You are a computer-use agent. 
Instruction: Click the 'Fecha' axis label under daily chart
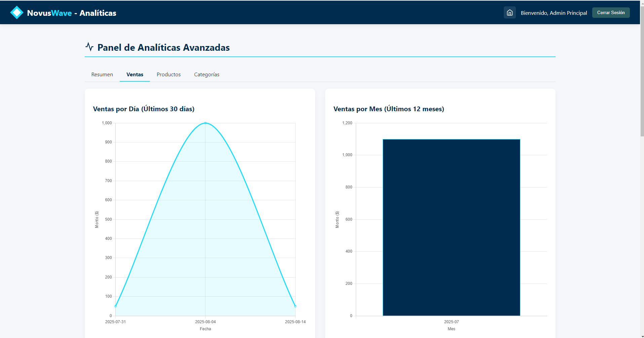(x=205, y=329)
